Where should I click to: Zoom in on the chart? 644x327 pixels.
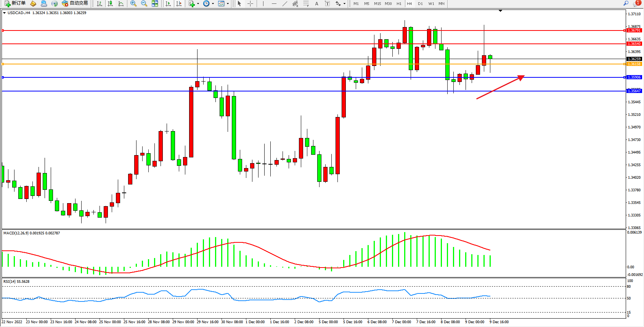point(133,3)
